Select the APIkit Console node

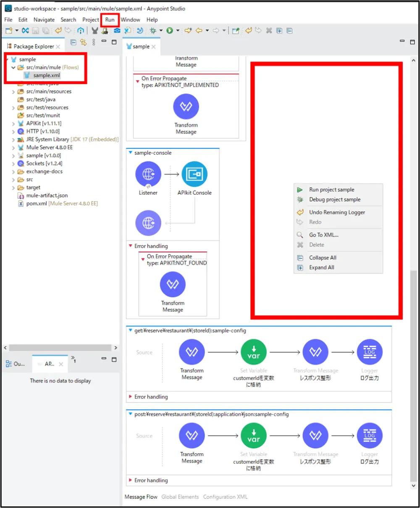tap(194, 174)
